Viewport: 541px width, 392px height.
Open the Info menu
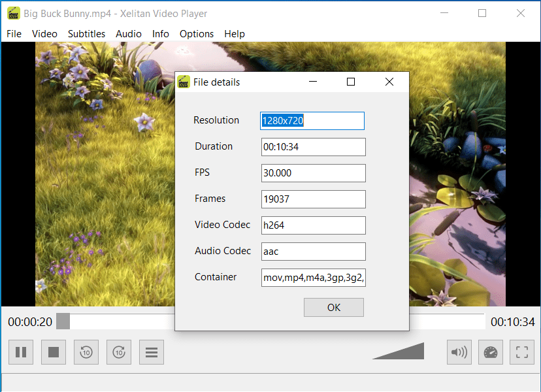[x=161, y=34]
